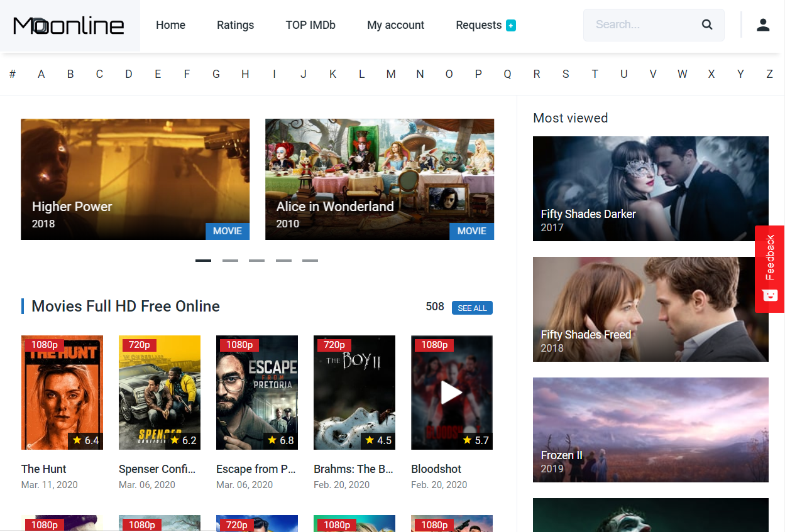
Task: Open the Escape from Pretoria poster
Action: (257, 393)
